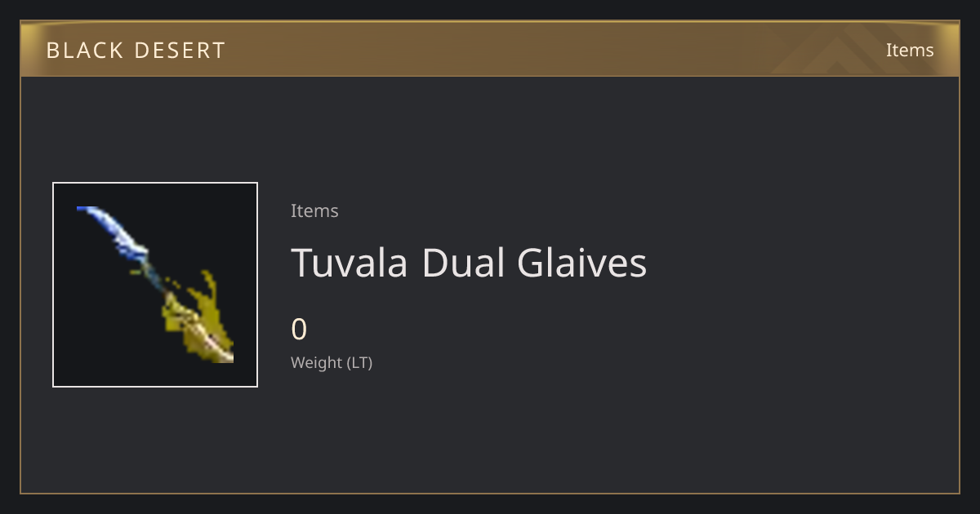Select the Items label in the header's right corner
Viewport: 980px width, 514px height.
coord(910,50)
